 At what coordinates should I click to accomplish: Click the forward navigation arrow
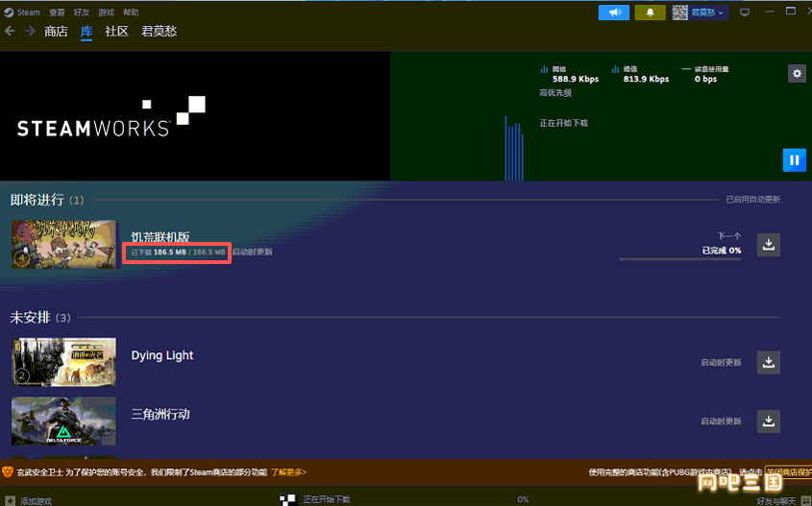pos(30,31)
